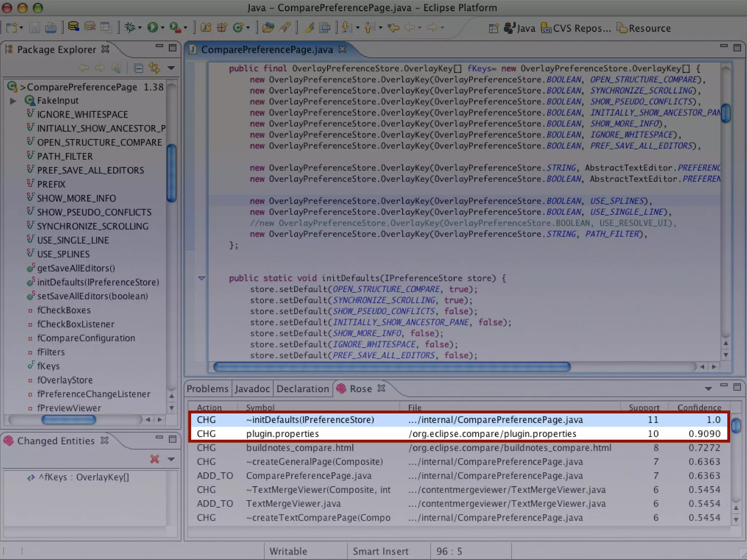Toggle the Last Edit Location button
The image size is (747, 560).
(393, 28)
